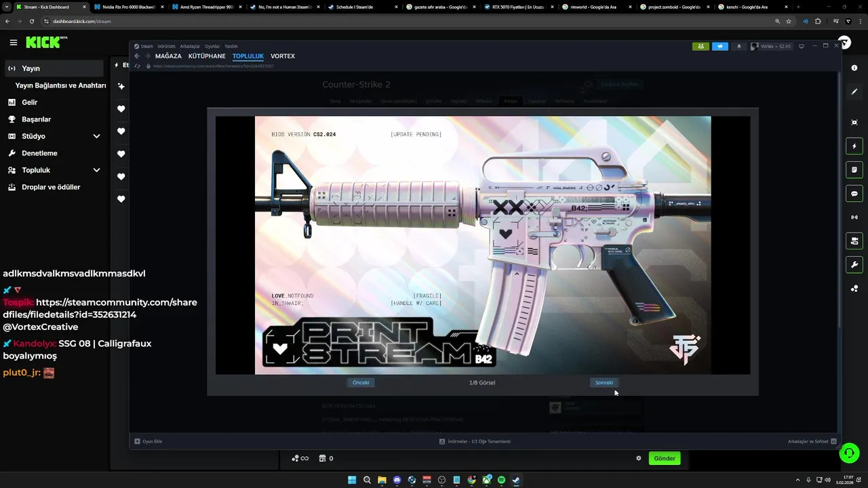The height and width of the screenshot is (488, 868).
Task: Switch to MAĞAZA tab in Steam
Action: pyautogui.click(x=168, y=56)
